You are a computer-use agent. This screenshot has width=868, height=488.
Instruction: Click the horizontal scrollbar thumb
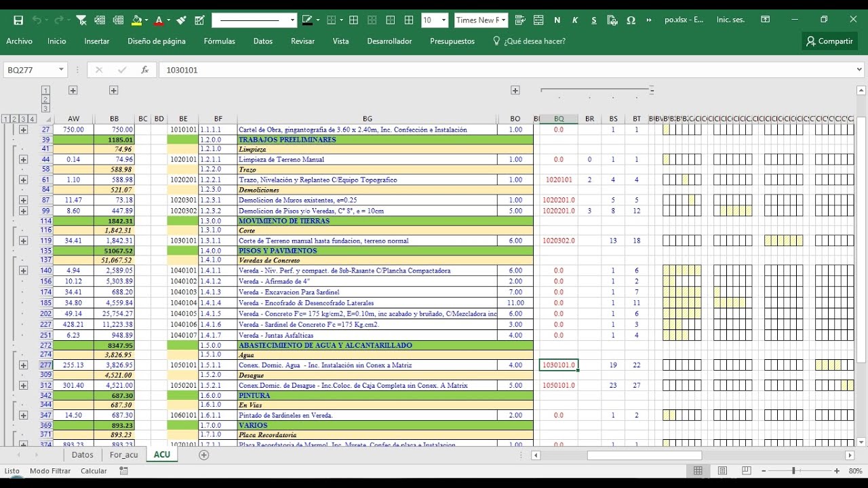point(644,455)
